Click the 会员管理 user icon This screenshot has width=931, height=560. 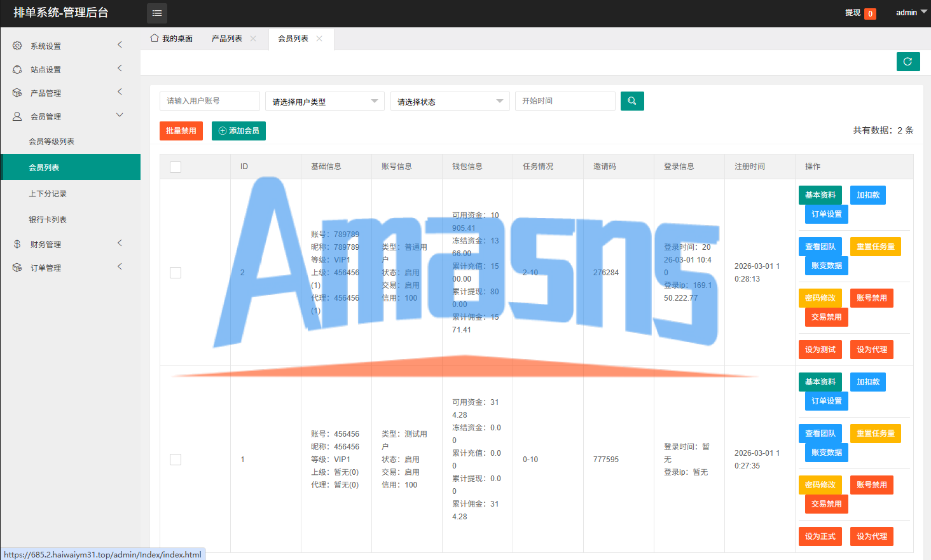pyautogui.click(x=17, y=116)
